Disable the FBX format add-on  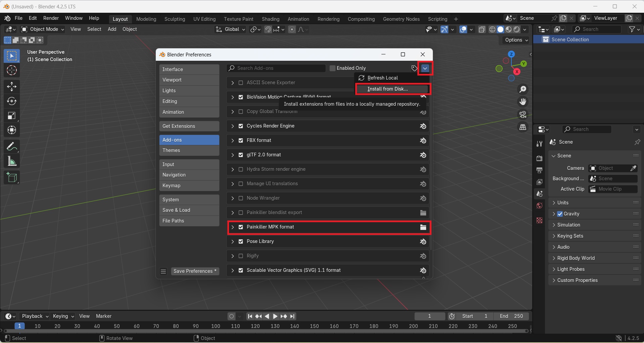click(x=241, y=141)
